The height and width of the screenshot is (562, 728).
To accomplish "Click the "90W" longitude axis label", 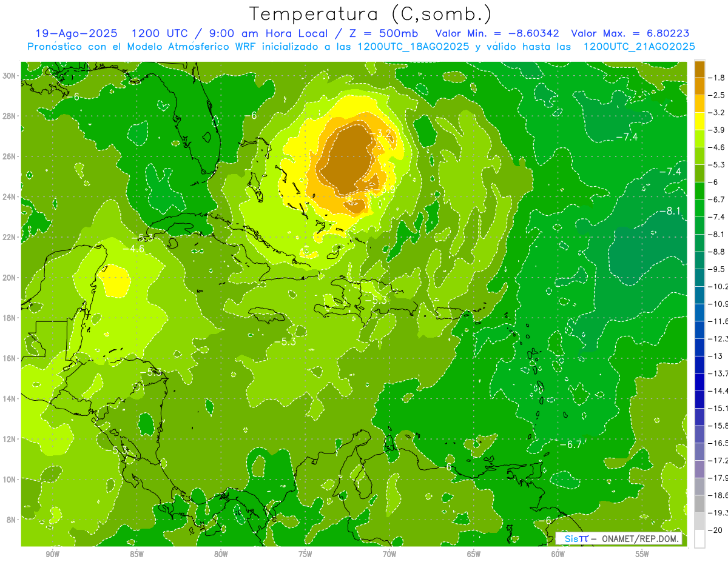I will click(53, 554).
